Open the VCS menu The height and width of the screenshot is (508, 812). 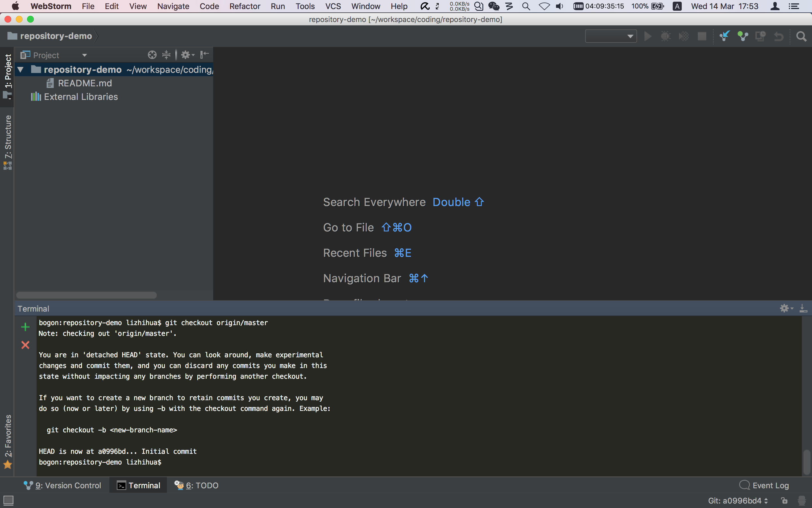click(x=333, y=6)
